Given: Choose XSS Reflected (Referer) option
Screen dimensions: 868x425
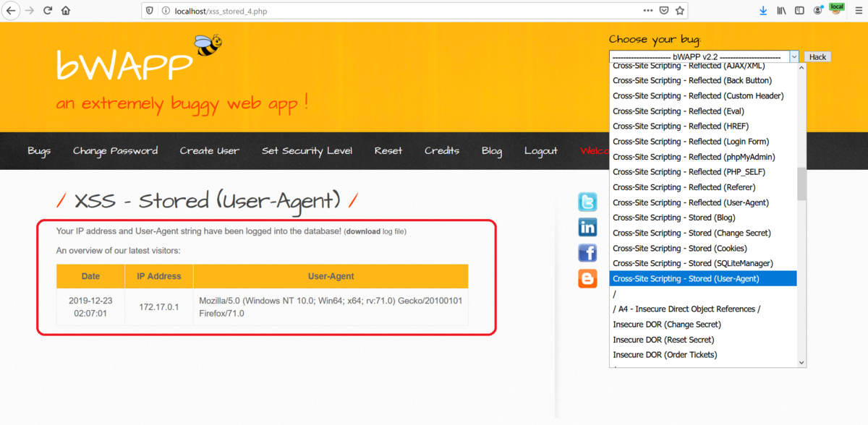Looking at the screenshot, I should pyautogui.click(x=703, y=187).
